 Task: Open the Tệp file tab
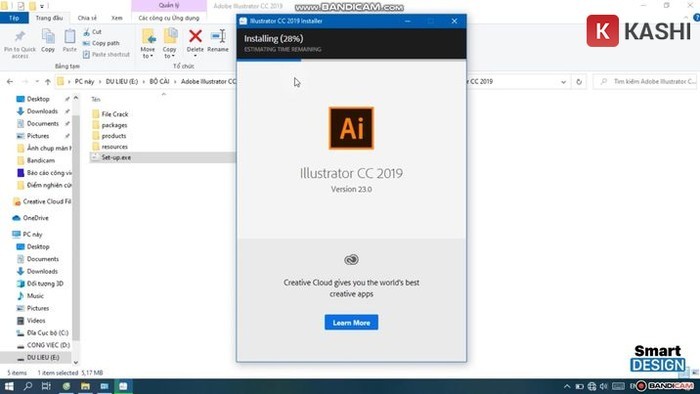(14, 18)
